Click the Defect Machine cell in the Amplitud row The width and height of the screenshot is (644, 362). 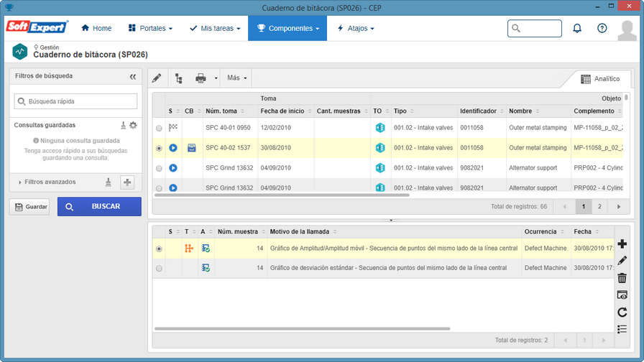tap(546, 249)
